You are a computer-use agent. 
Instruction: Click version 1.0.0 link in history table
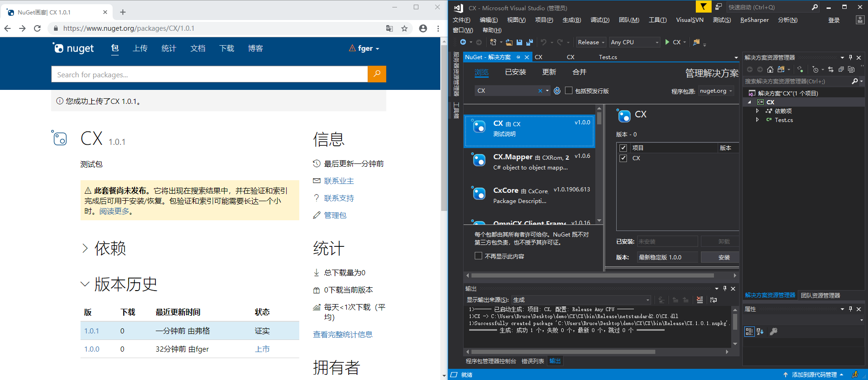click(x=92, y=349)
